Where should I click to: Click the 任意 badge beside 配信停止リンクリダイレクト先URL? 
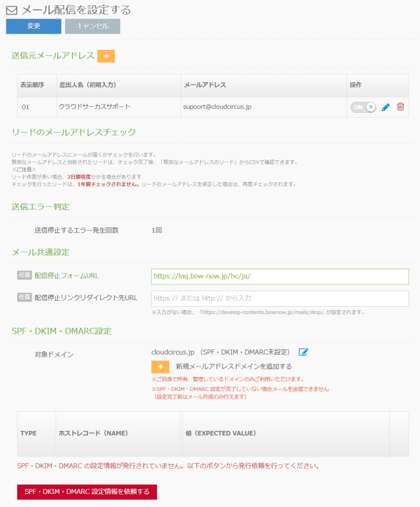[24, 297]
